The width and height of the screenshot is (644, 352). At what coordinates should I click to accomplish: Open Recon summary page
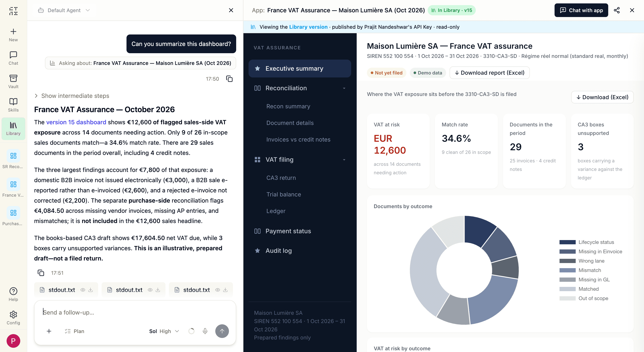[x=288, y=106]
